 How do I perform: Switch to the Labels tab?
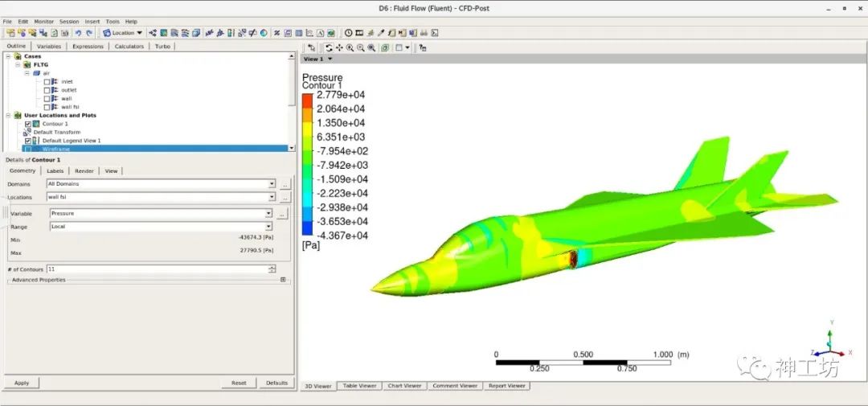(x=55, y=171)
